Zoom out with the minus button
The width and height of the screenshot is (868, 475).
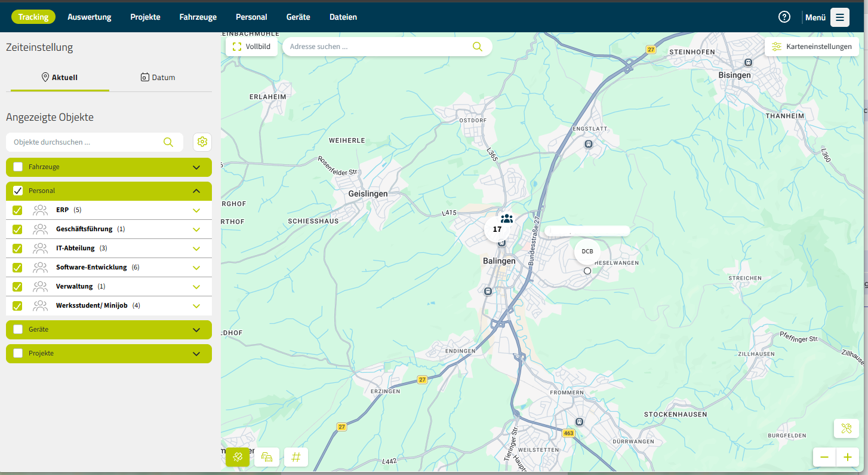(824, 457)
